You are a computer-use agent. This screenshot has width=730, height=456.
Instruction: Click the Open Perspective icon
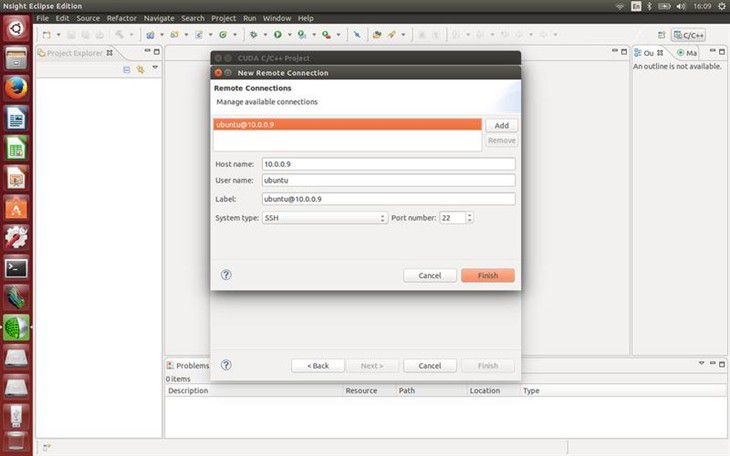tap(662, 35)
